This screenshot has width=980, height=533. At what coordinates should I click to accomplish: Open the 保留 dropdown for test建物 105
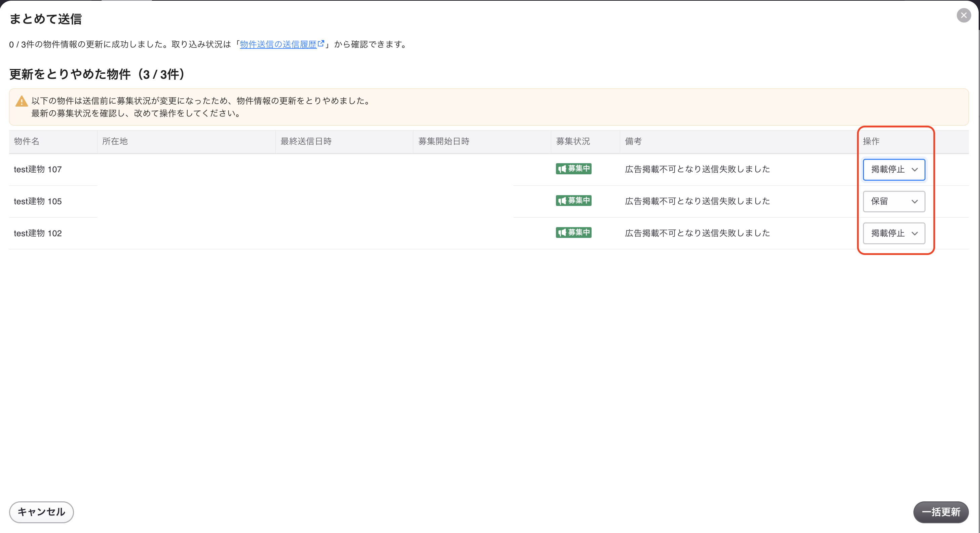pyautogui.click(x=894, y=202)
